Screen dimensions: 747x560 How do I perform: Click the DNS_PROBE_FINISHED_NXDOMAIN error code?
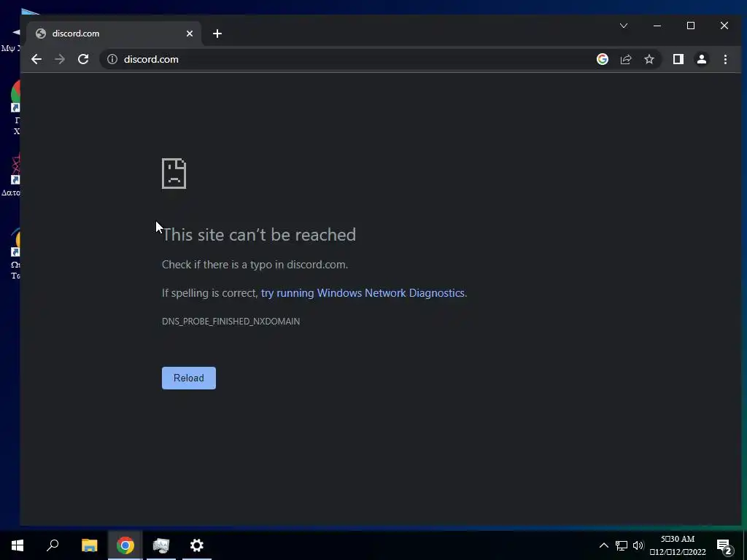click(231, 322)
